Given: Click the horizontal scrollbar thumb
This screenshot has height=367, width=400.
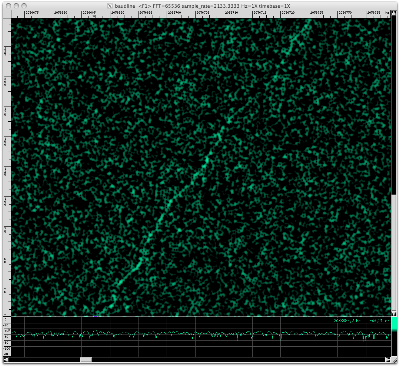Looking at the screenshot, I should click(x=86, y=360).
